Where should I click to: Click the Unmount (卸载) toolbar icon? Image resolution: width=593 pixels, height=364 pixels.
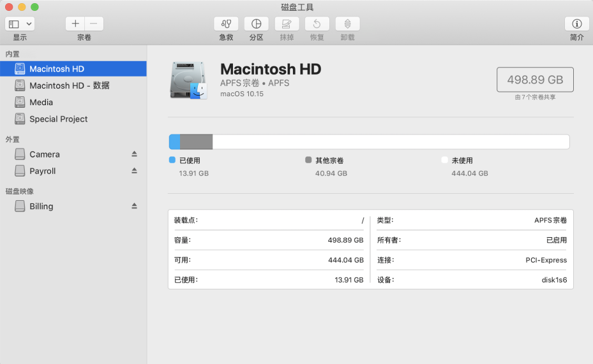[x=347, y=24]
